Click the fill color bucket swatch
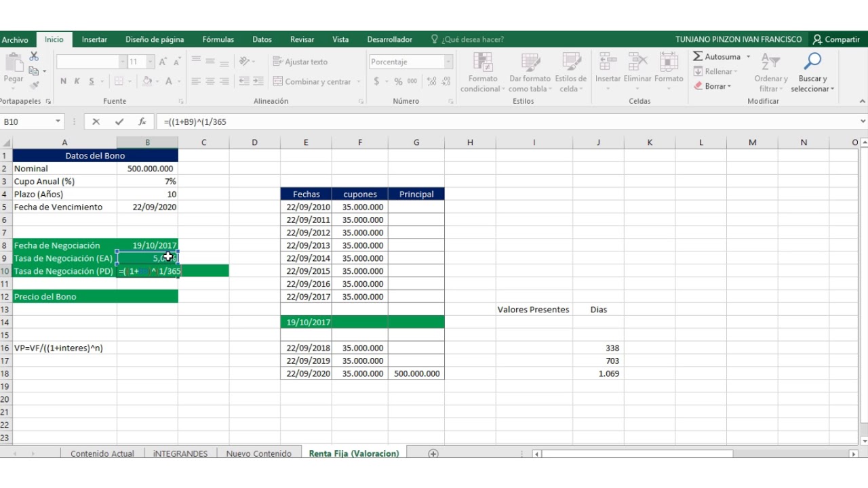 tap(146, 81)
